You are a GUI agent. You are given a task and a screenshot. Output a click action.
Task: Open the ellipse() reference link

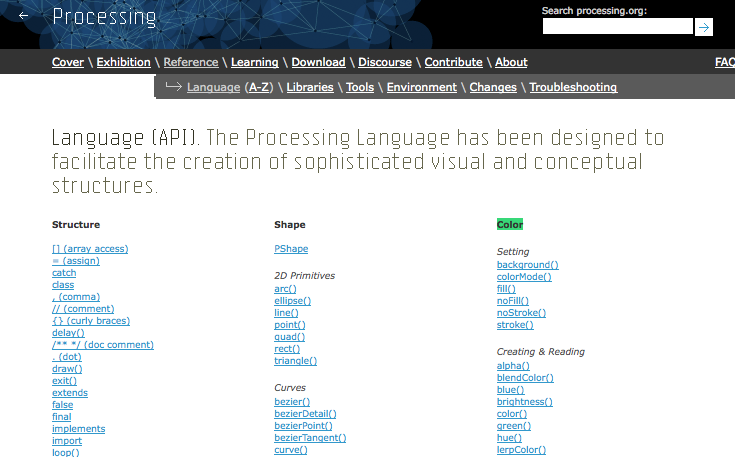tap(292, 301)
